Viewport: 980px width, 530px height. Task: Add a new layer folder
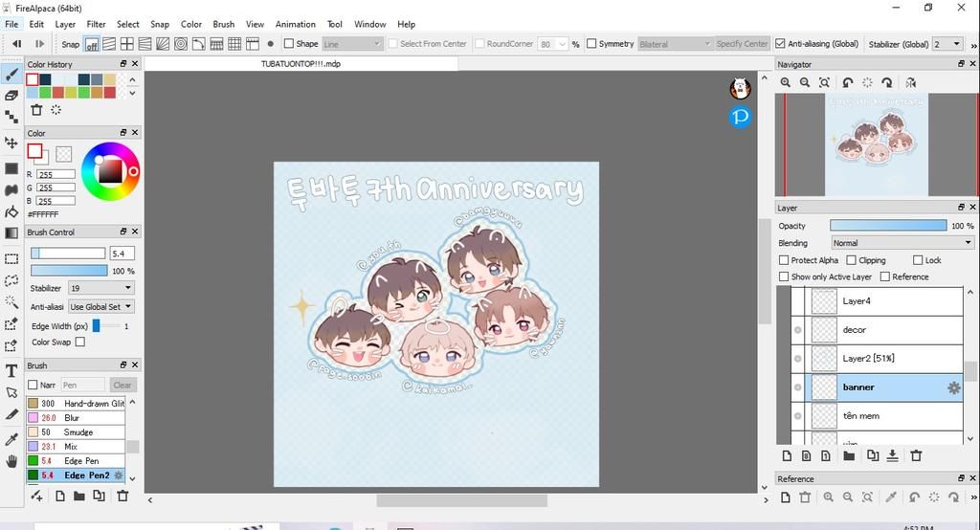click(849, 455)
